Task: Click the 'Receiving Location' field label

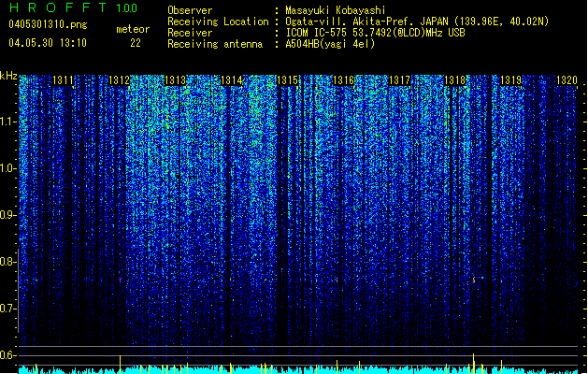Action: (218, 22)
